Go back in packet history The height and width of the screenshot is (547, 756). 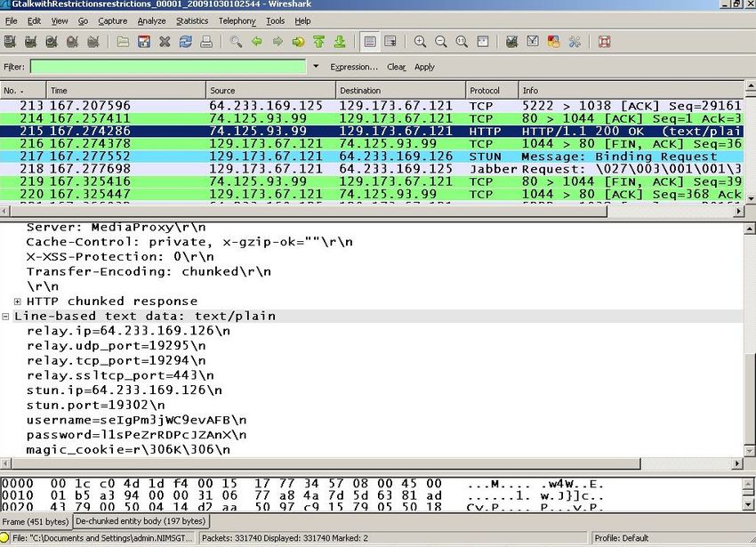point(257,42)
